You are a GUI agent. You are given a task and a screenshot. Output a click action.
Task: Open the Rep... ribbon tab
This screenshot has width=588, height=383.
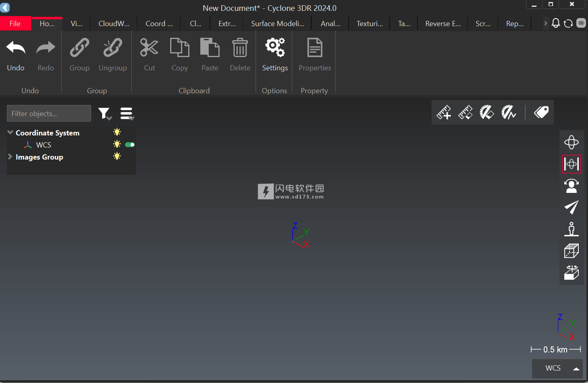tap(515, 24)
